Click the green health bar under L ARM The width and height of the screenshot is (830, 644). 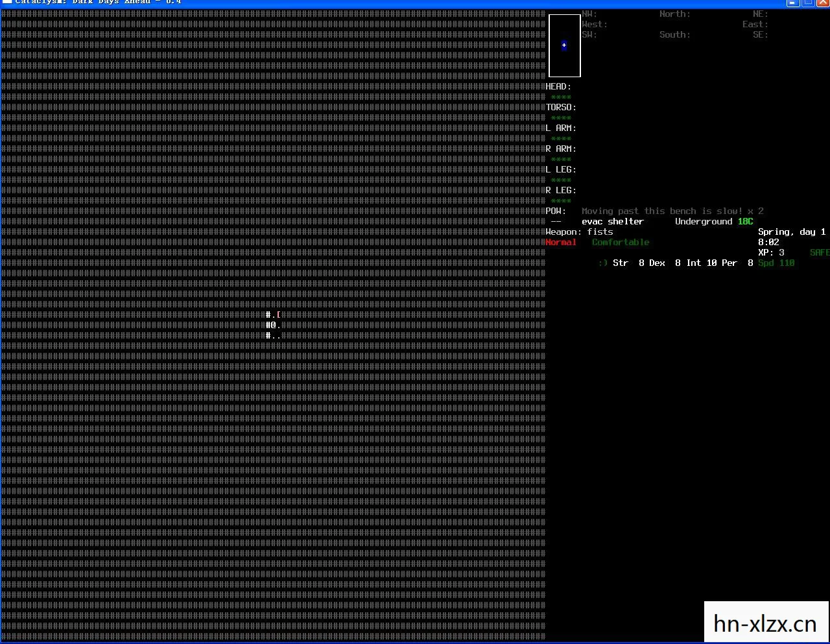(x=561, y=139)
